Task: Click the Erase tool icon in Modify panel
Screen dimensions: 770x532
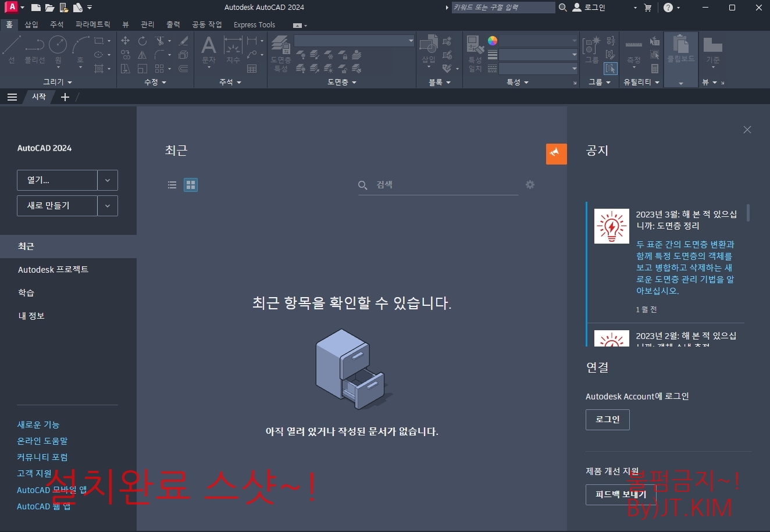Action: pos(183,41)
